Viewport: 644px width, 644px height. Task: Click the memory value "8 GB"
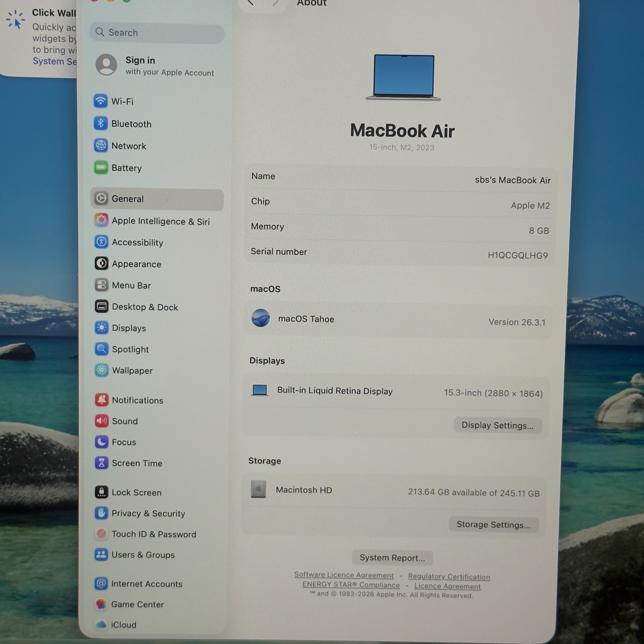click(x=539, y=231)
